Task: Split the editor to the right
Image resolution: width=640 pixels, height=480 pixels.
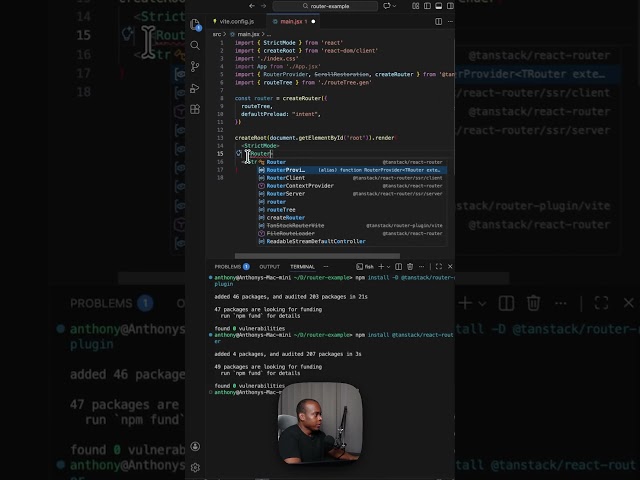Action: tap(438, 21)
